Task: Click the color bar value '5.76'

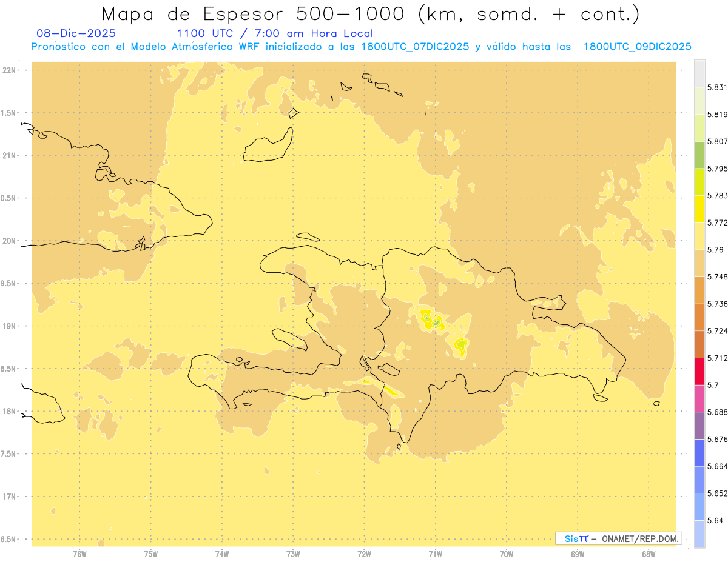Action: [715, 249]
